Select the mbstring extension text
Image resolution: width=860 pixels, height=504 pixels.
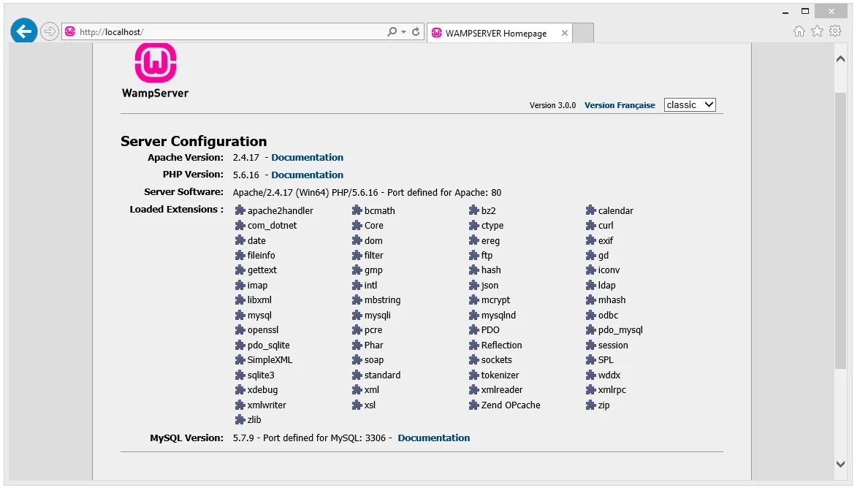382,300
